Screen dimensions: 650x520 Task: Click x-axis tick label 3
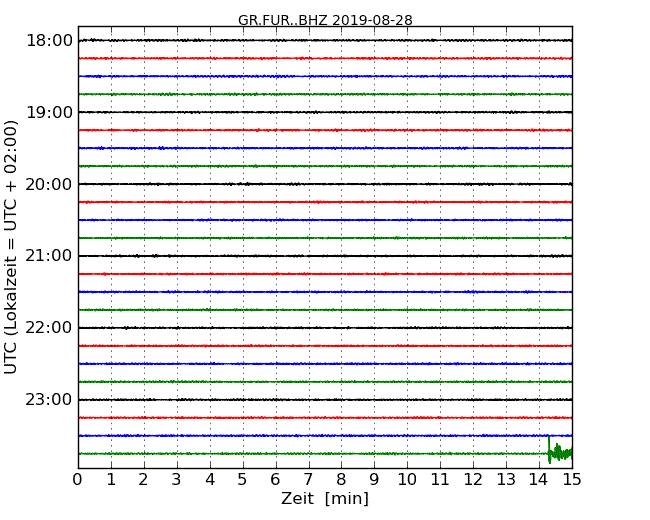(x=177, y=480)
